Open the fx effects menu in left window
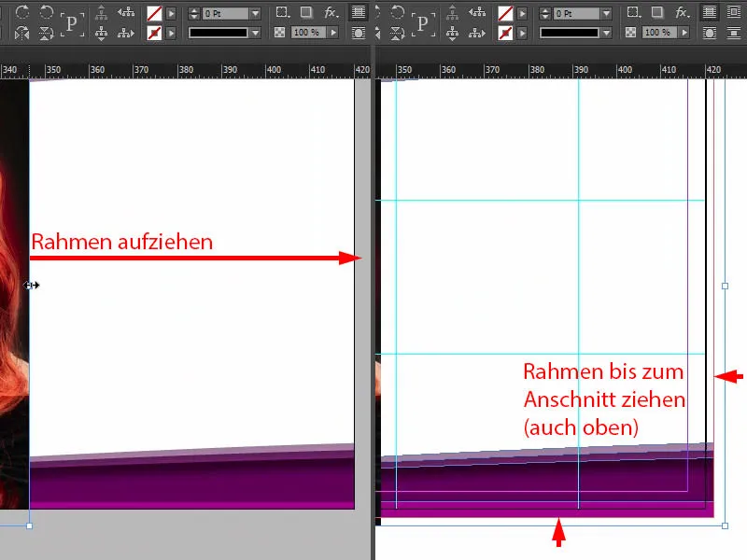This screenshot has height=560, width=747. [x=331, y=12]
